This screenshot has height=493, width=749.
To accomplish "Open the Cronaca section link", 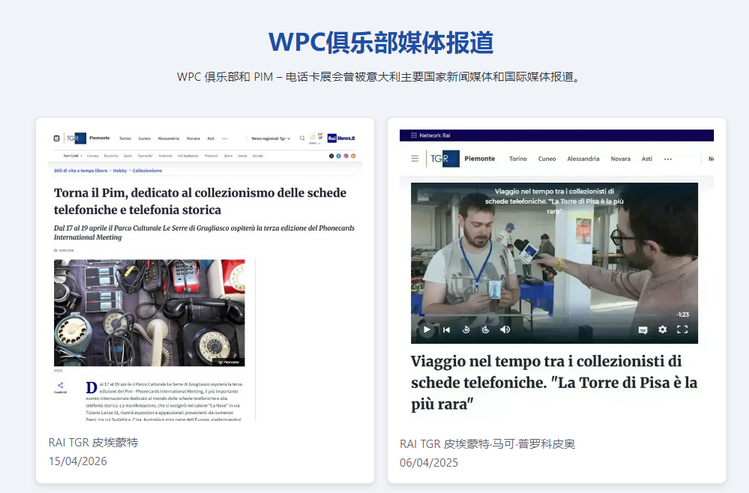I will pyautogui.click(x=93, y=156).
